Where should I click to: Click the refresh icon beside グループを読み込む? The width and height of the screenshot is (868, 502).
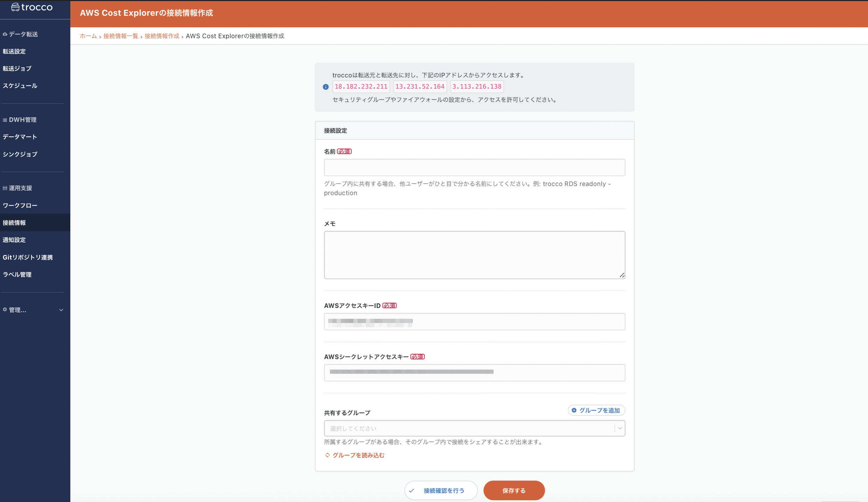point(328,455)
